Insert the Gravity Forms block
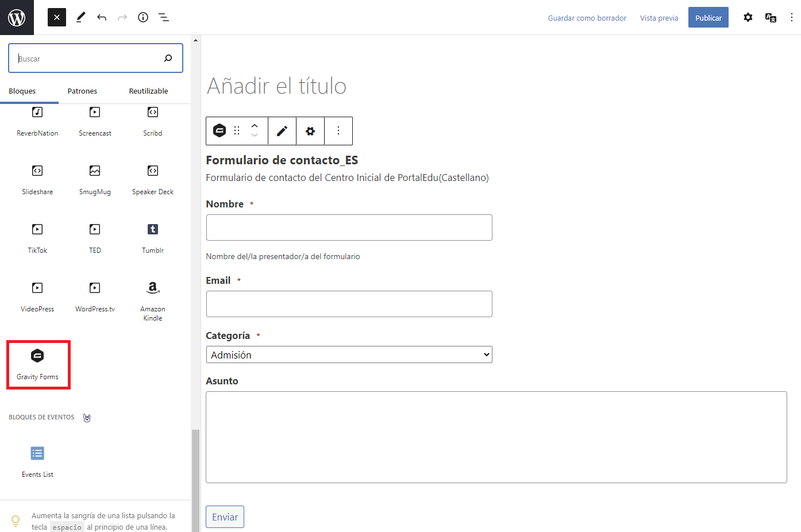This screenshot has height=532, width=801. tap(38, 365)
